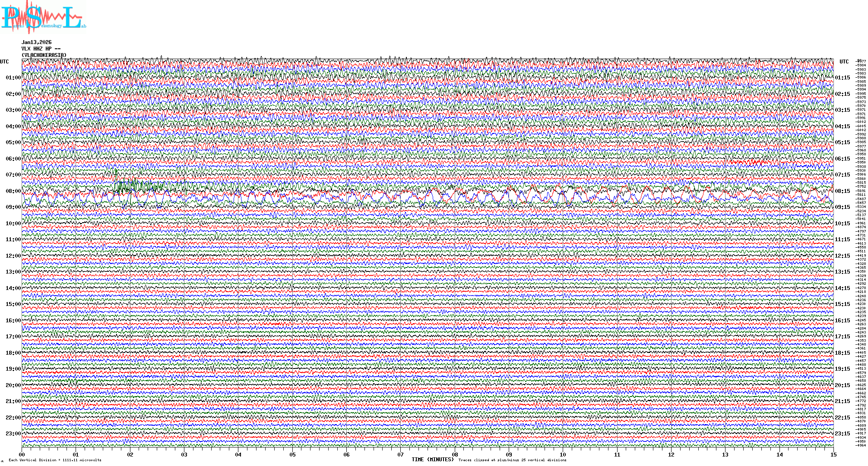Select the 01:00 row label on left

click(13, 78)
